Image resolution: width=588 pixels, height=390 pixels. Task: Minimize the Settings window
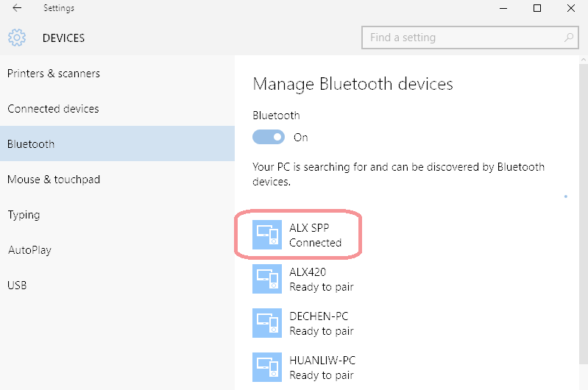503,8
